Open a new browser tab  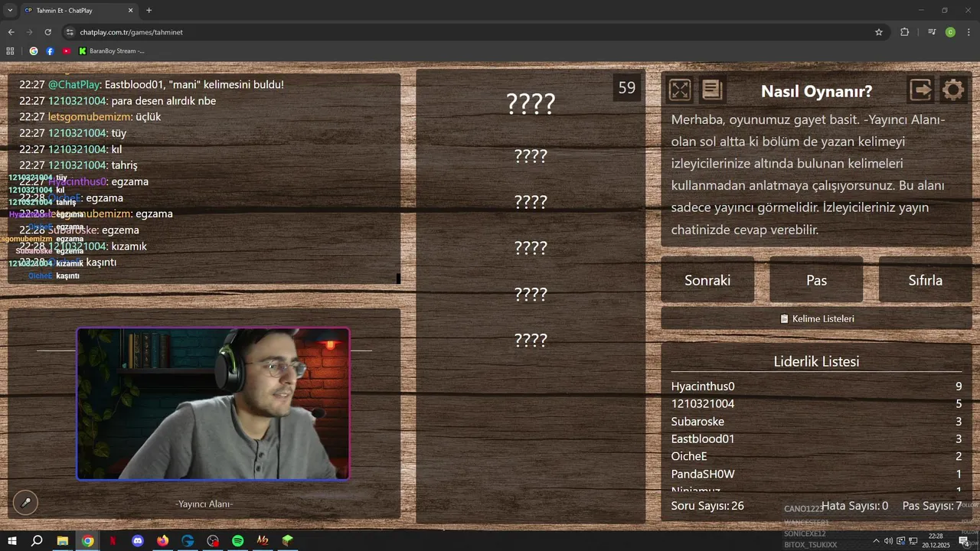pyautogui.click(x=149, y=11)
